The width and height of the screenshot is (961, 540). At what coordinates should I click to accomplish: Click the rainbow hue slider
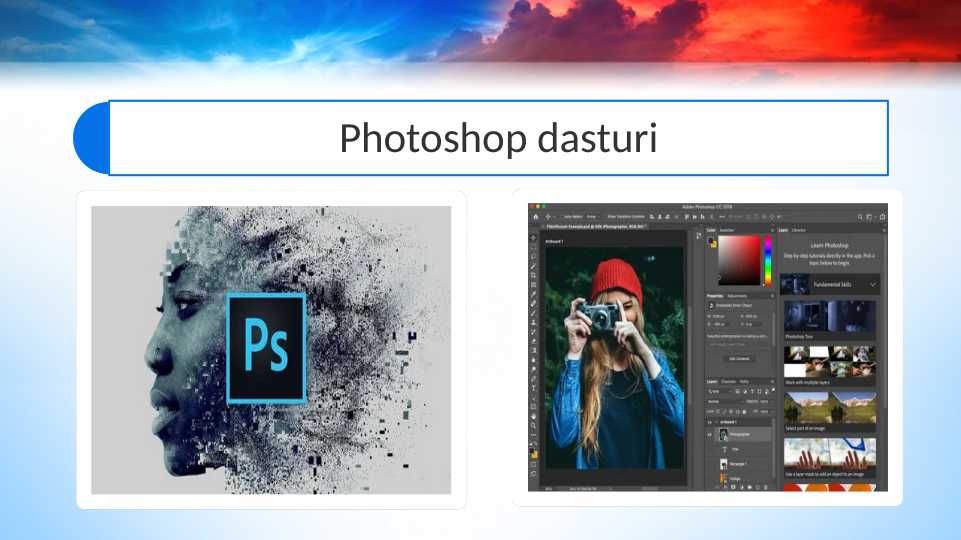768,261
